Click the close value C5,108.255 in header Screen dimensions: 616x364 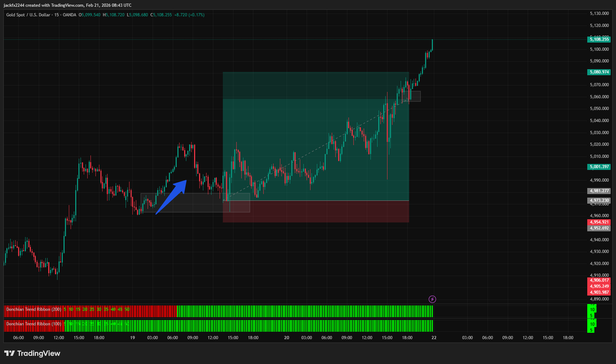(161, 14)
